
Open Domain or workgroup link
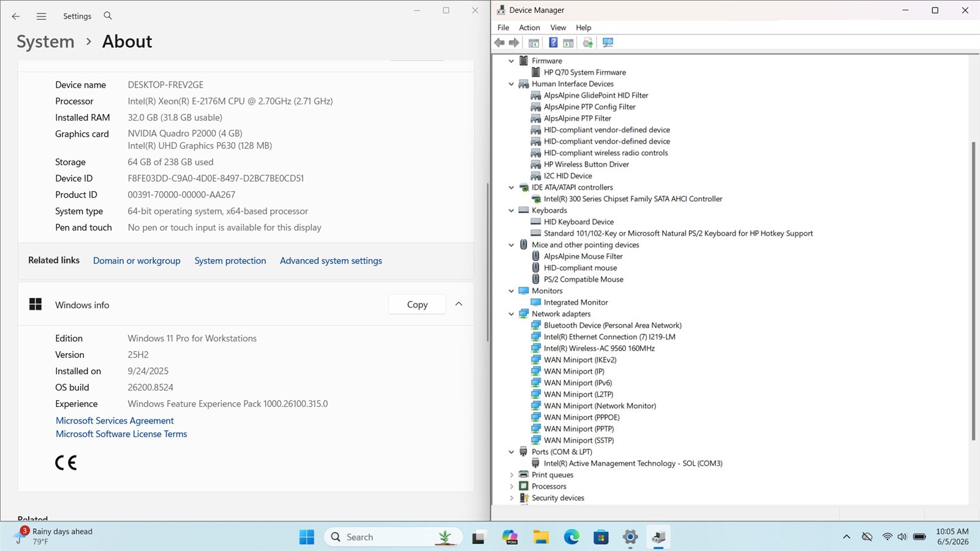coord(137,260)
